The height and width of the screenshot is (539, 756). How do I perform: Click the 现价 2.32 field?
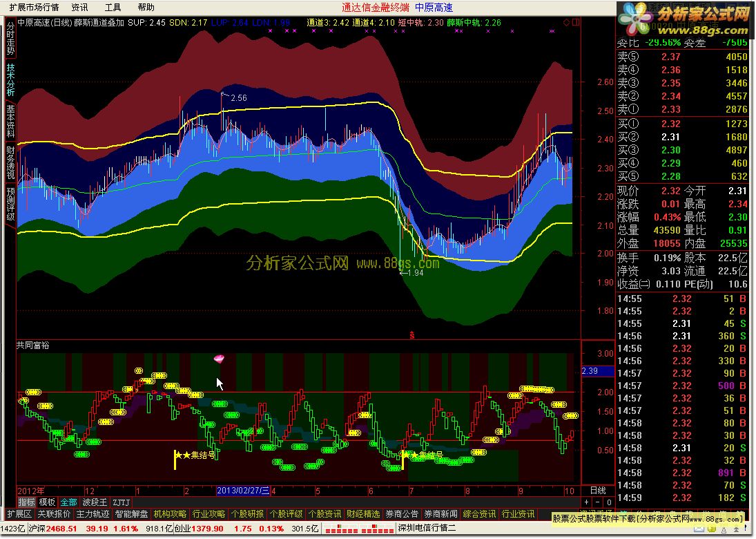pos(648,191)
